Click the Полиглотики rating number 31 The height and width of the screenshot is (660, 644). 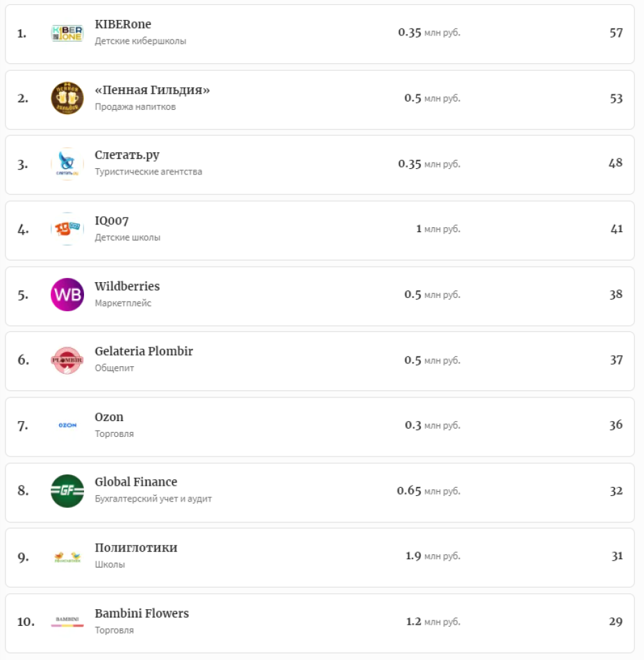(617, 556)
